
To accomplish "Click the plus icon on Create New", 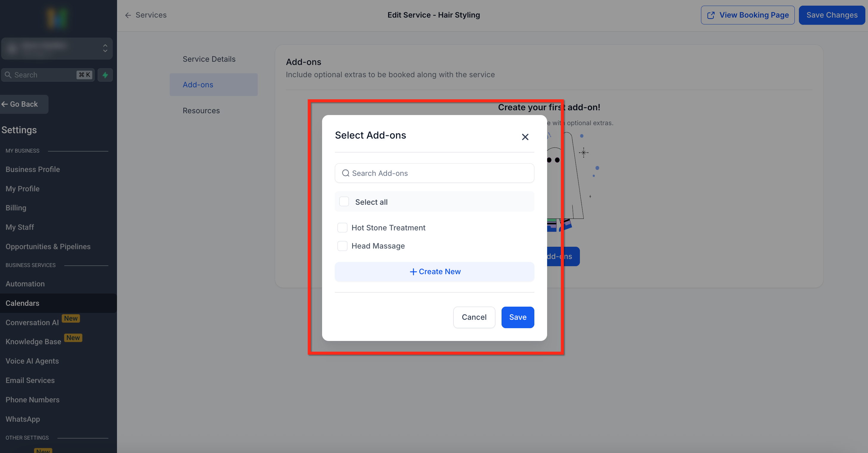I will pyautogui.click(x=413, y=272).
